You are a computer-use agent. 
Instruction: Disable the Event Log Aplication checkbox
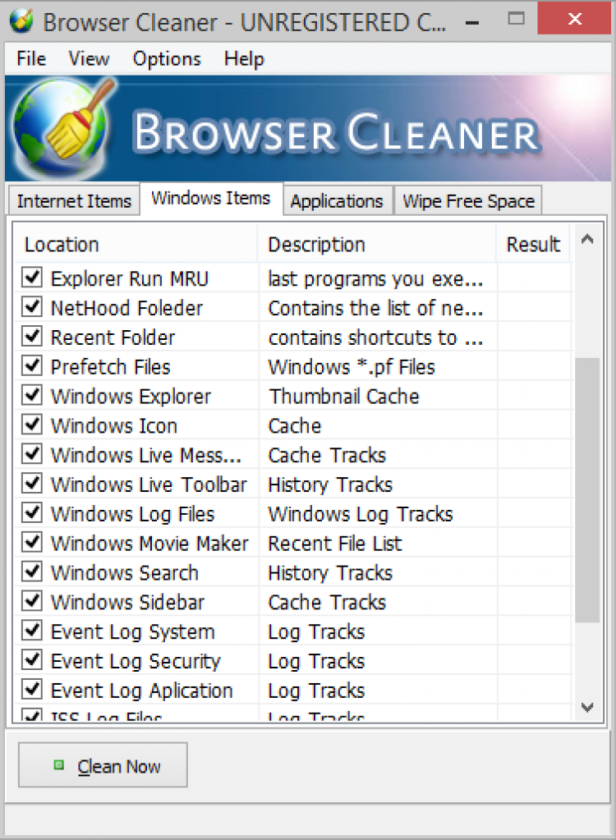coord(32,690)
